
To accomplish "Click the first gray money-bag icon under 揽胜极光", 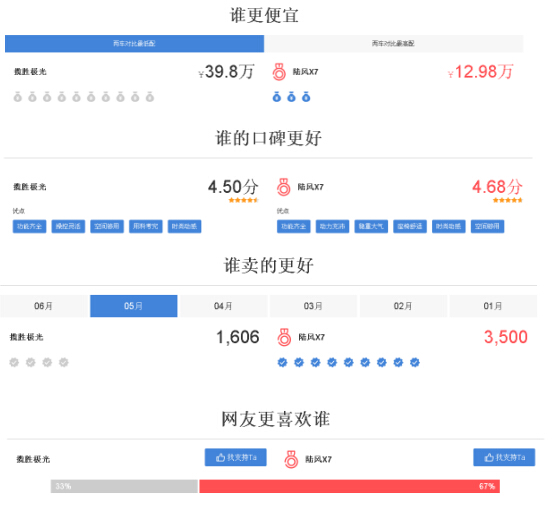I will pyautogui.click(x=18, y=97).
